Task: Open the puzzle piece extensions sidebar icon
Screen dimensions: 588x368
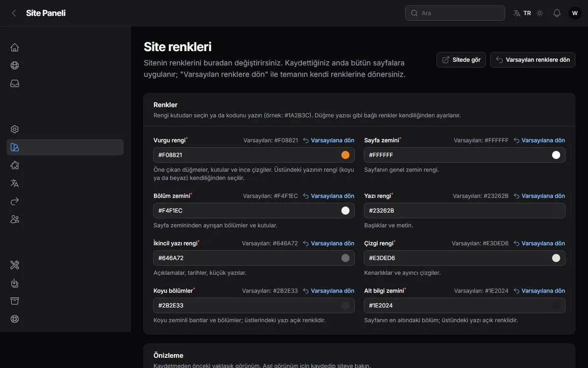Action: (x=15, y=165)
